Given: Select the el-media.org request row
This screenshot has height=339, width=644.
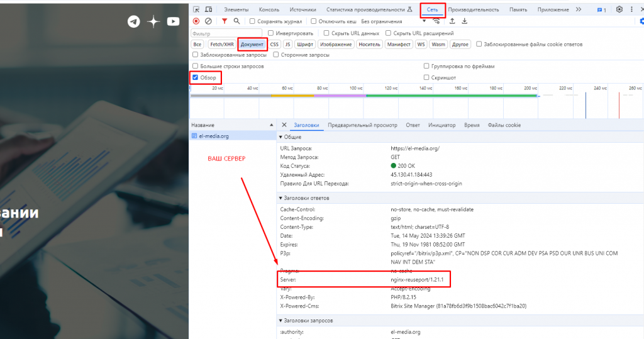Looking at the screenshot, I should point(233,136).
